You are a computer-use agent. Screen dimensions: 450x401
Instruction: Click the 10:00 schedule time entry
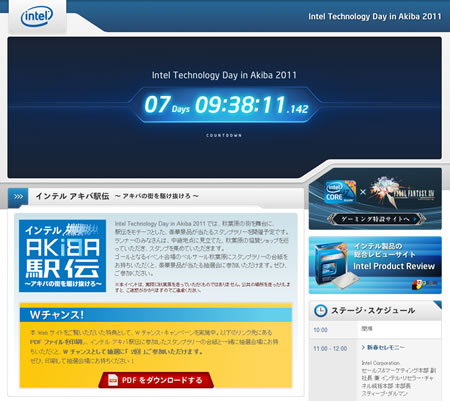pos(320,330)
